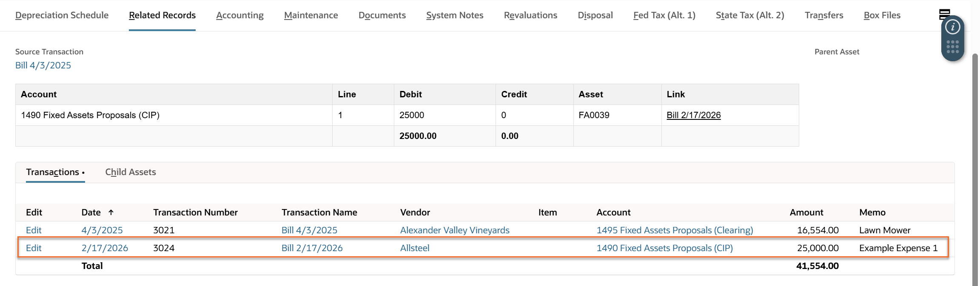Screen dimensions: 980x286
Task: Go to the System Notes tab
Action: coord(455,15)
